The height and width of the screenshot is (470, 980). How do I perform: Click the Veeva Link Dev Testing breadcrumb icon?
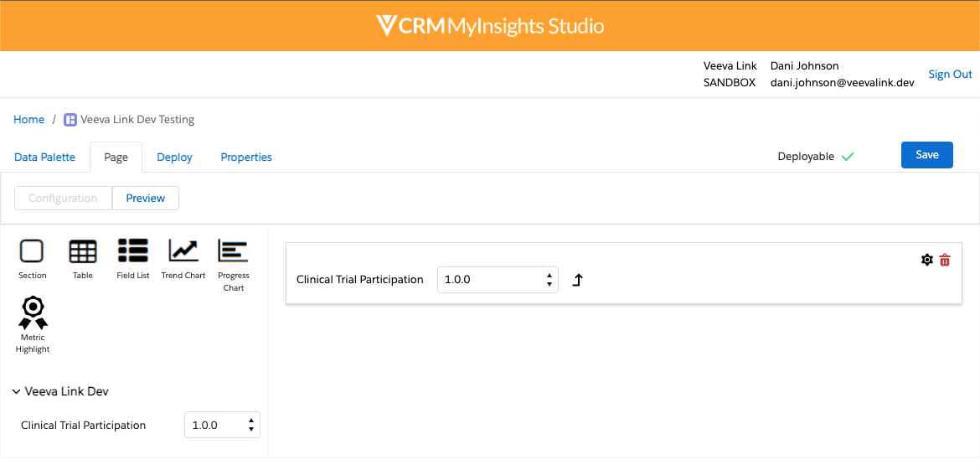[70, 120]
